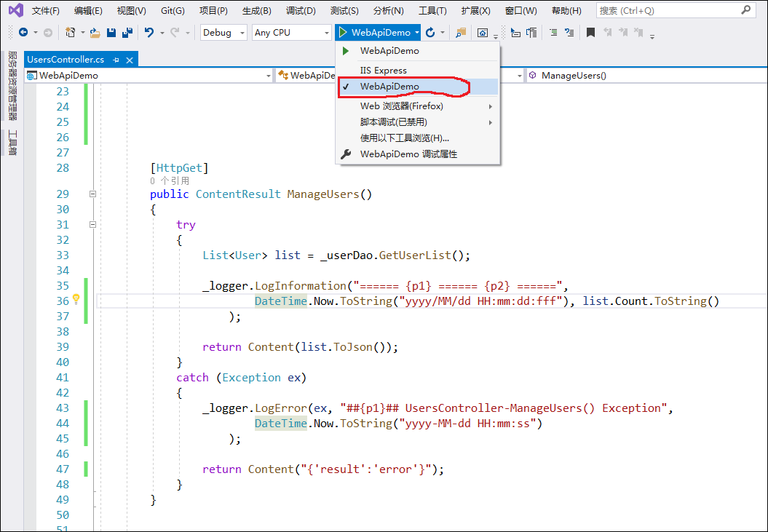Screen dimensions: 768x532
Task: Click the Redo arrow icon
Action: click(x=175, y=32)
